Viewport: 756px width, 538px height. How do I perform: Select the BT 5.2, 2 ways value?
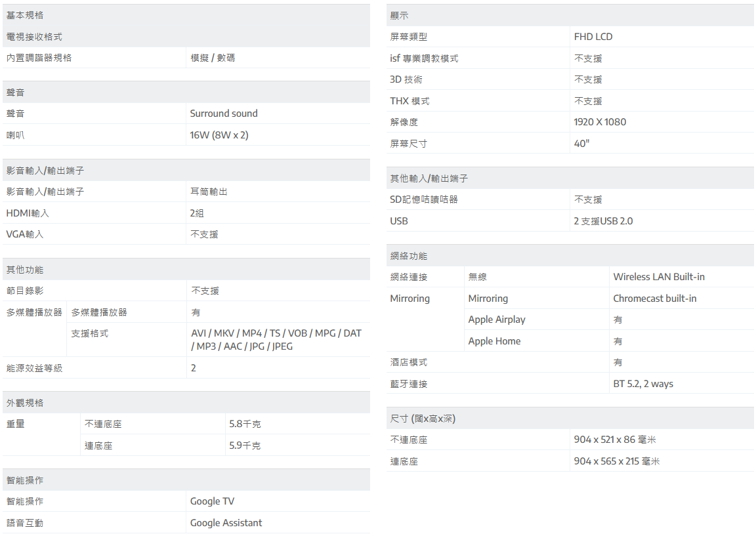[x=643, y=384]
